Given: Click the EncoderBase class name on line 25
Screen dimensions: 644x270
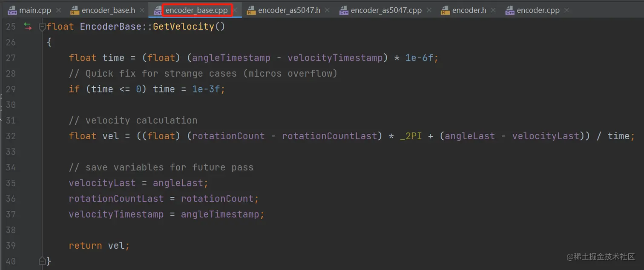Looking at the screenshot, I should [111, 27].
